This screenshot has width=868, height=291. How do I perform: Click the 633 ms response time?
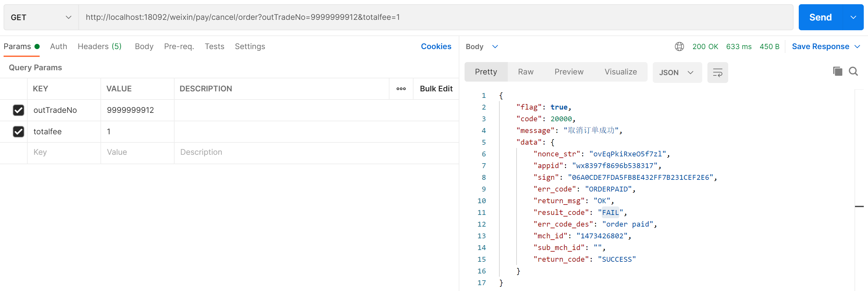[739, 46]
